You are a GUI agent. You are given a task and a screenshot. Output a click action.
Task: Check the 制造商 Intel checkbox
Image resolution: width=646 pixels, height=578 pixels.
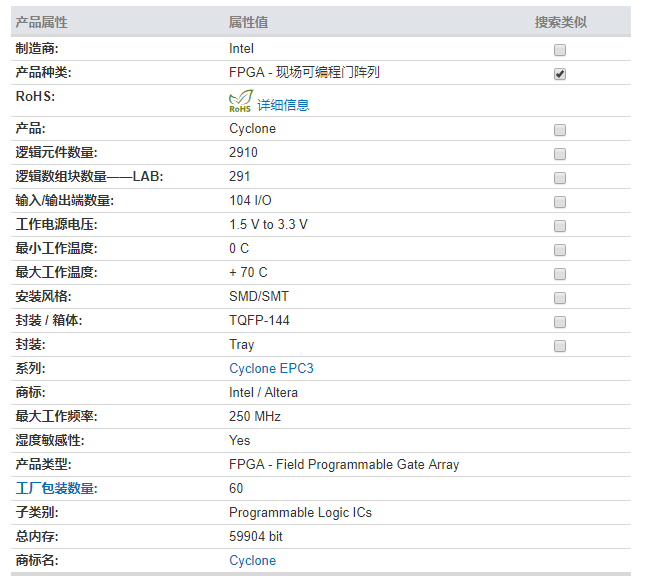click(560, 50)
